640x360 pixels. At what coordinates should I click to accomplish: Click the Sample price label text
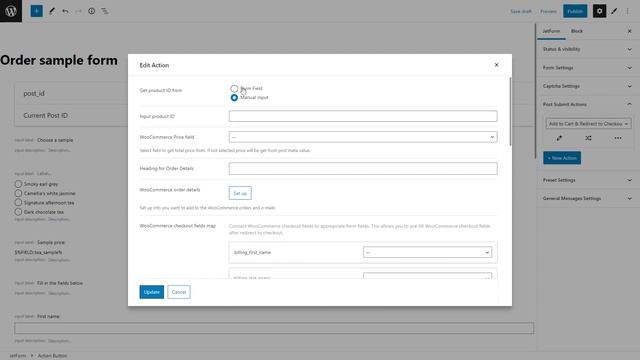[51, 242]
